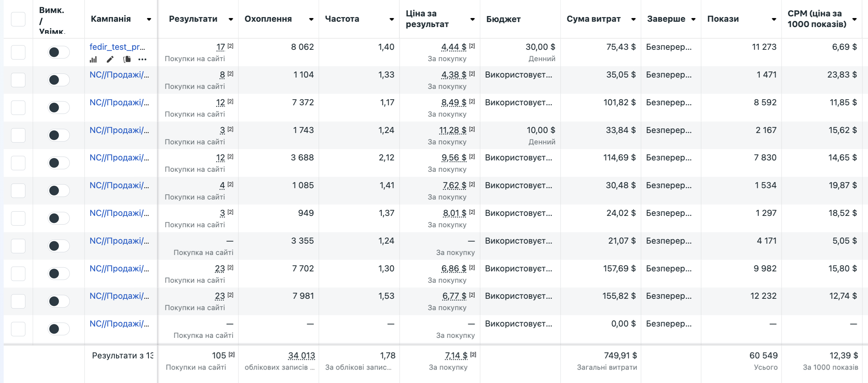Screen dimensions: 868x383
Task: Click footnote [2] beside total 7,14 $
Action: tap(473, 354)
